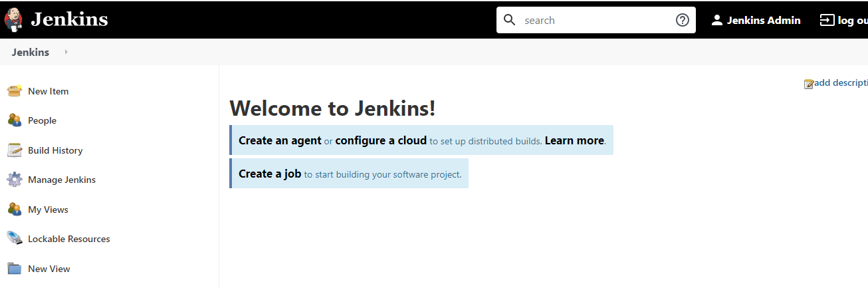The width and height of the screenshot is (868, 288).
Task: Click the log out link text
Action: [x=853, y=21]
